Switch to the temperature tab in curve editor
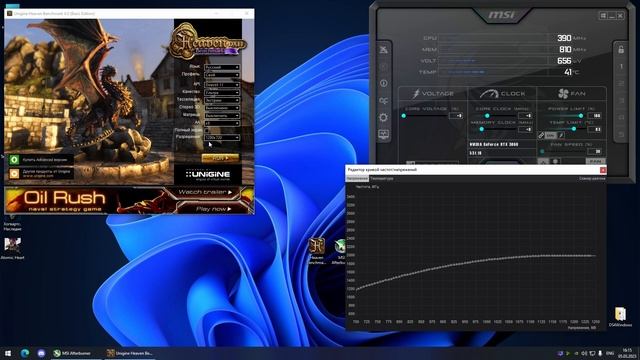This screenshot has width=640, height=360. point(382,178)
